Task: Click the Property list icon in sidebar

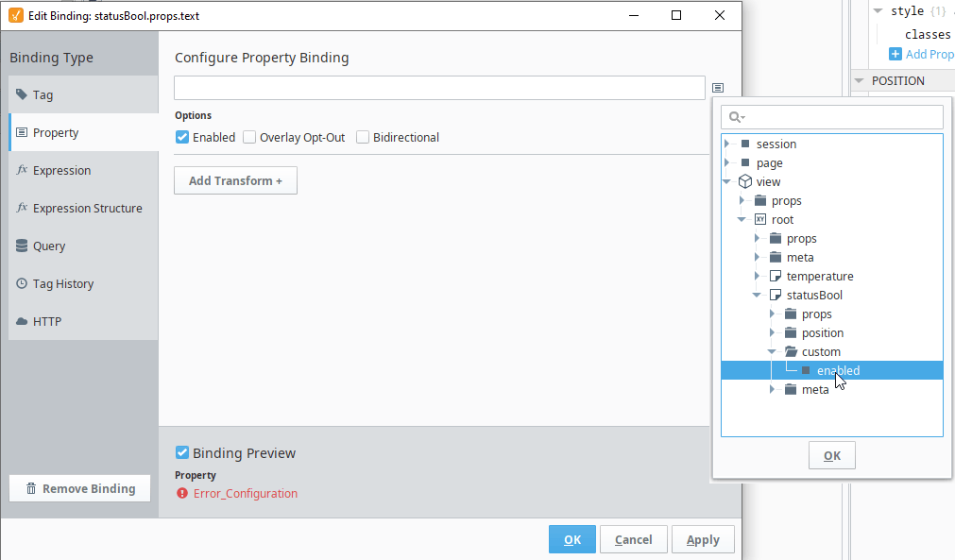Action: 22,132
